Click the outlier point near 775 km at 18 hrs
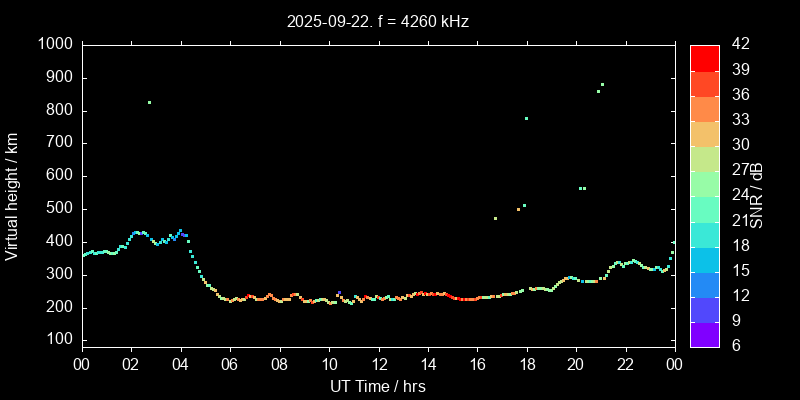Viewport: 800px width, 400px height. tap(526, 118)
